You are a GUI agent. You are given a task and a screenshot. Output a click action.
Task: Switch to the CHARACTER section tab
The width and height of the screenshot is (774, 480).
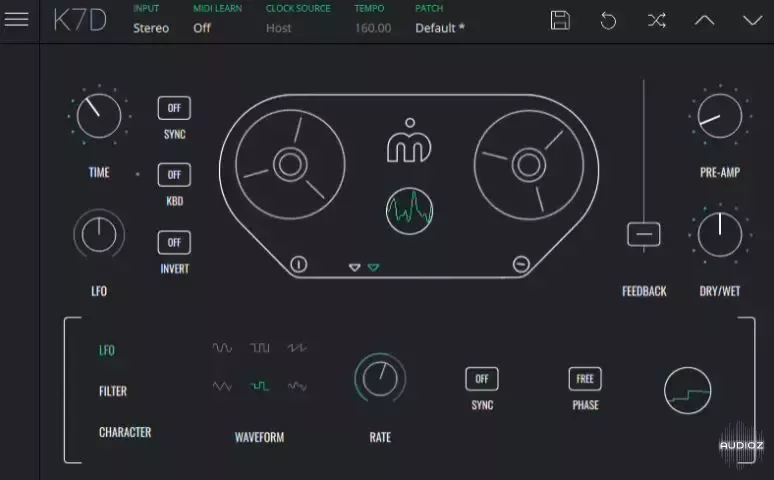[125, 432]
